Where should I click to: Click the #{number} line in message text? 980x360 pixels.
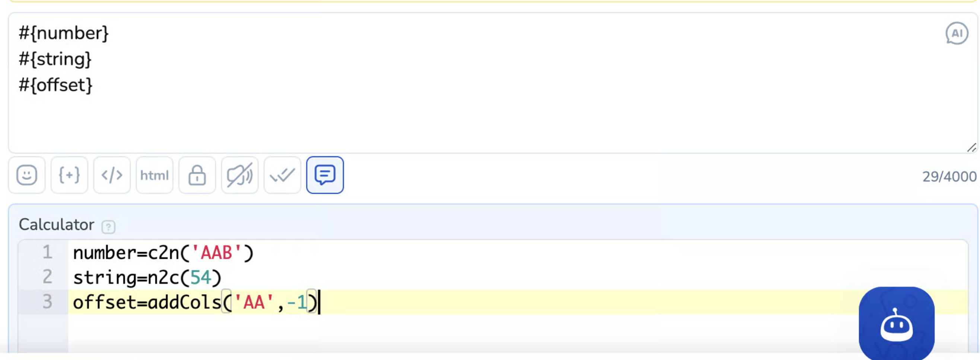click(64, 33)
